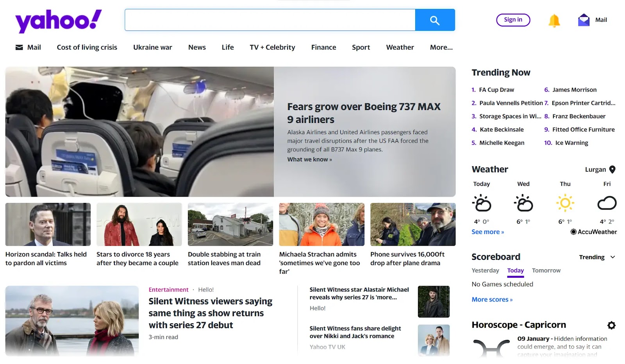Image resolution: width=625 pixels, height=364 pixels.
Task: Select the Tomorrow scoreboard tab
Action: [546, 270]
